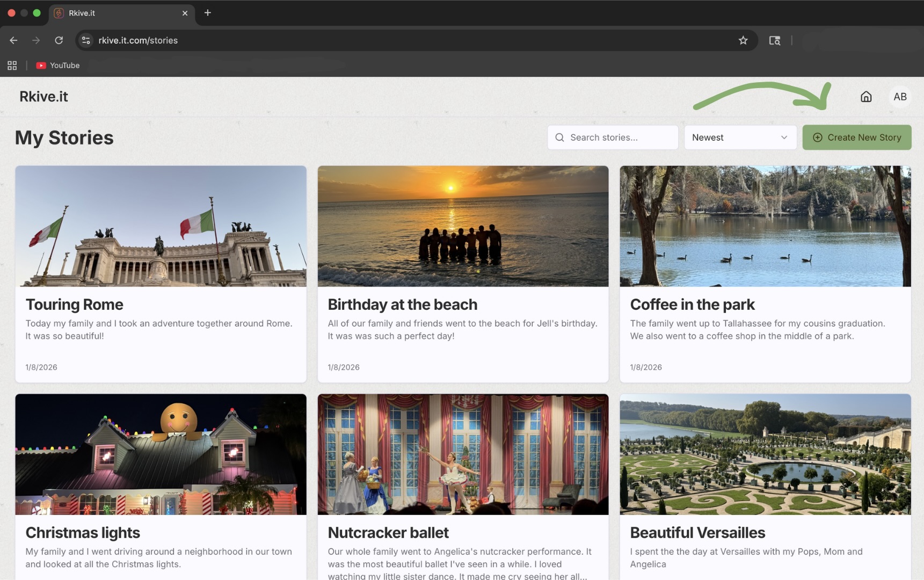The height and width of the screenshot is (580, 924).
Task: Click the Christmas lights neighborhood description
Action: tap(159, 558)
